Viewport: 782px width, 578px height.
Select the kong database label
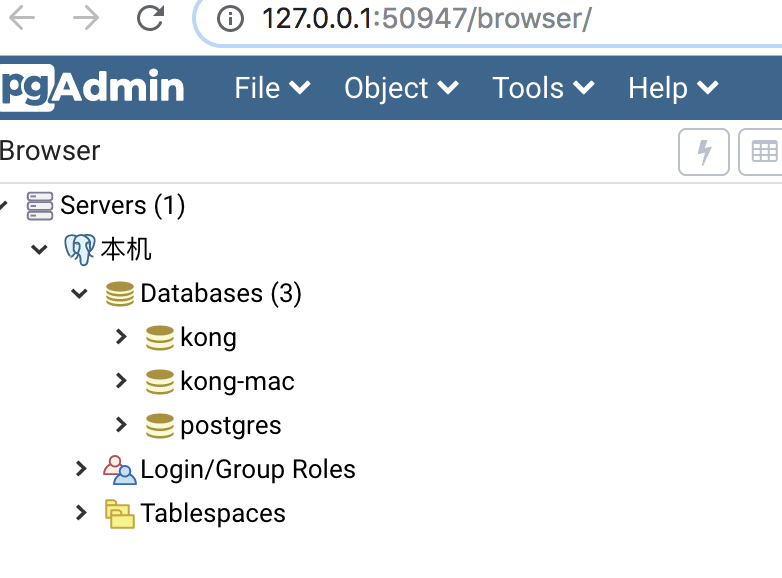208,338
